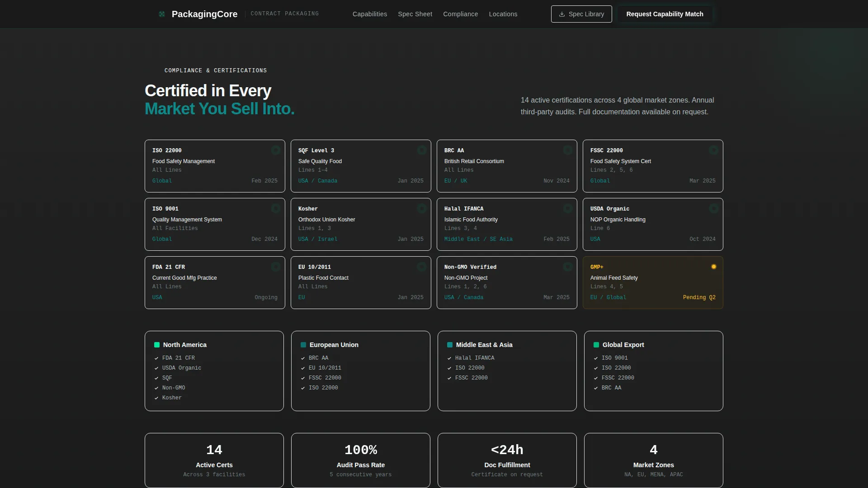Click 'COMPLIANCE & CERTIFICATIONS' section label

(216, 70)
